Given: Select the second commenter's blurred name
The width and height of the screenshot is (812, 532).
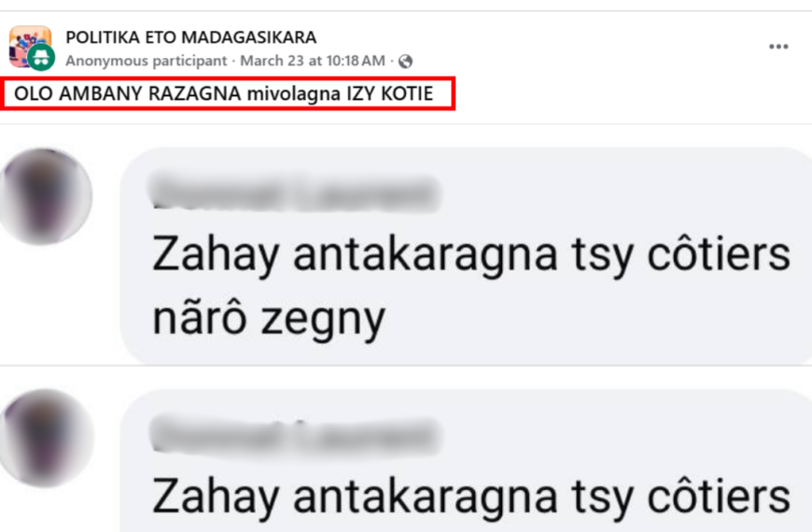Looking at the screenshot, I should 295,435.
